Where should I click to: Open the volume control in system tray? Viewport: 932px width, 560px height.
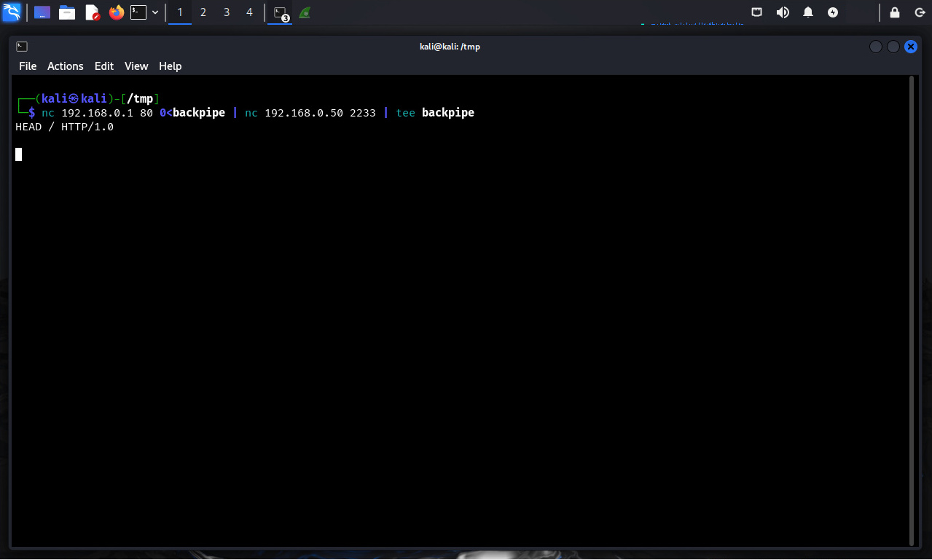pyautogui.click(x=783, y=12)
